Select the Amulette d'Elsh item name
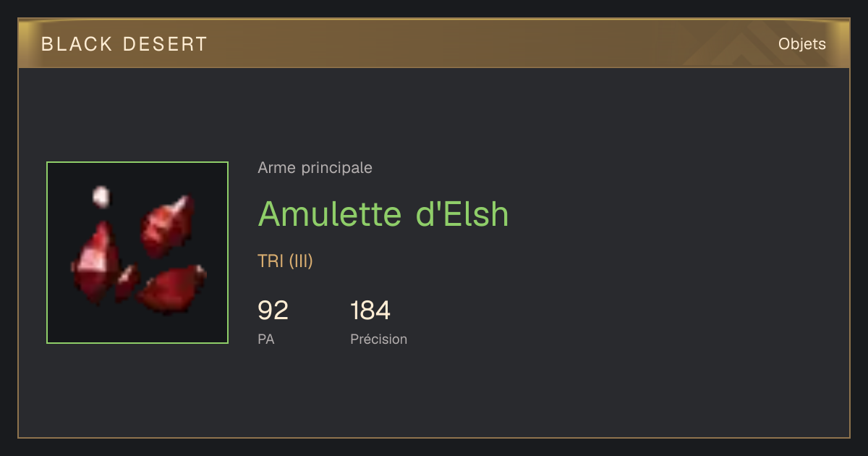 click(383, 214)
